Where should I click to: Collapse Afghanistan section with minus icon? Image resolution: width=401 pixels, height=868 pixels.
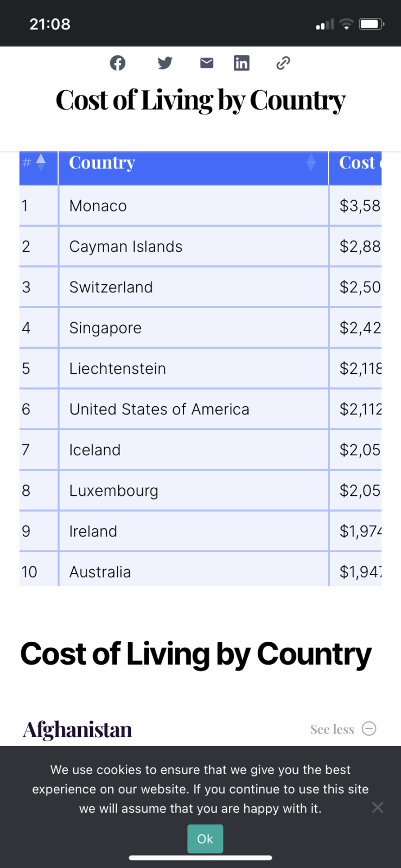(x=369, y=729)
